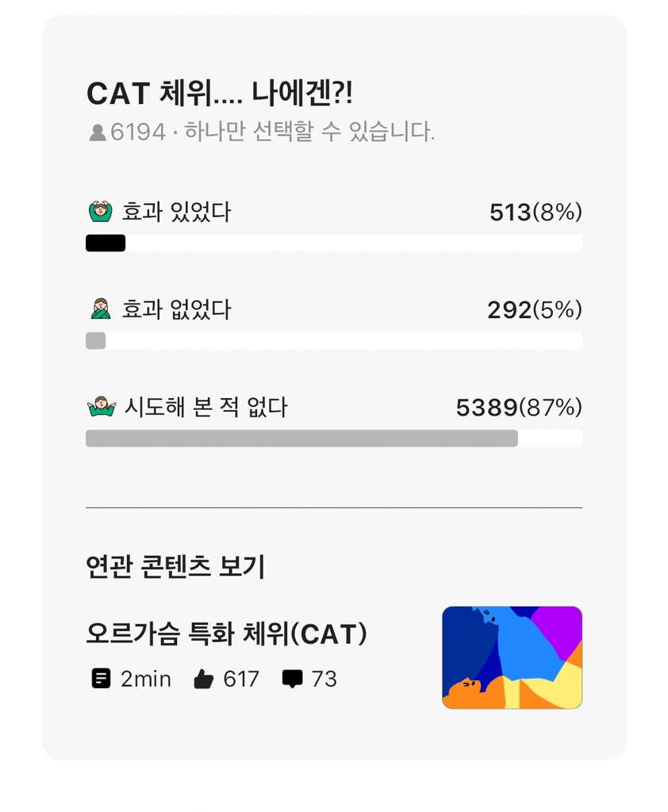Click the 617 likes count
This screenshot has width=668, height=812.
(241, 679)
